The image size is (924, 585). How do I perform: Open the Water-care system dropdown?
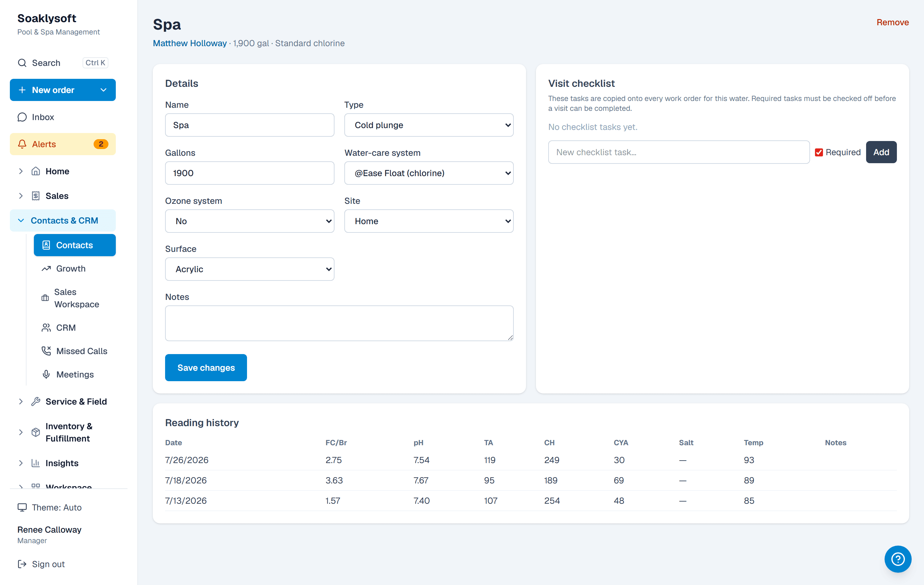(429, 173)
